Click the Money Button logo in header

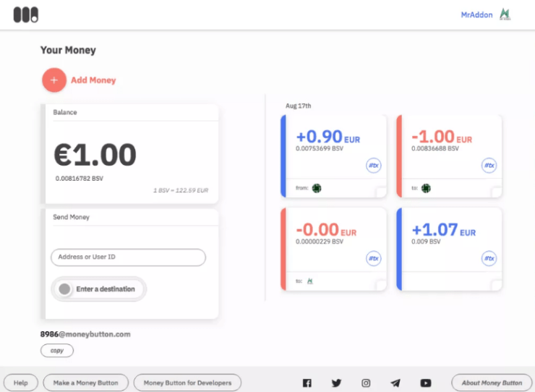[x=26, y=14]
